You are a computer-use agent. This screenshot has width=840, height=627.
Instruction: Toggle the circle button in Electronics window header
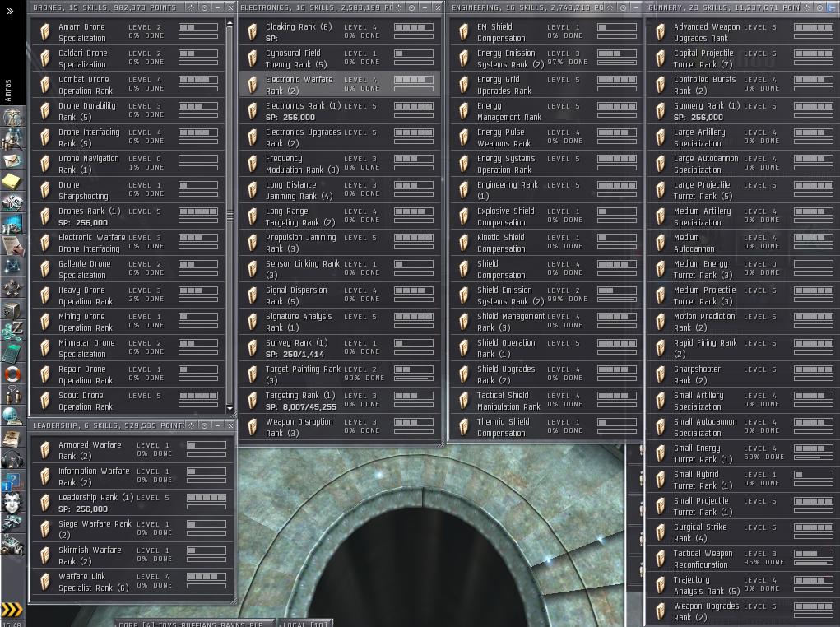[x=413, y=7]
